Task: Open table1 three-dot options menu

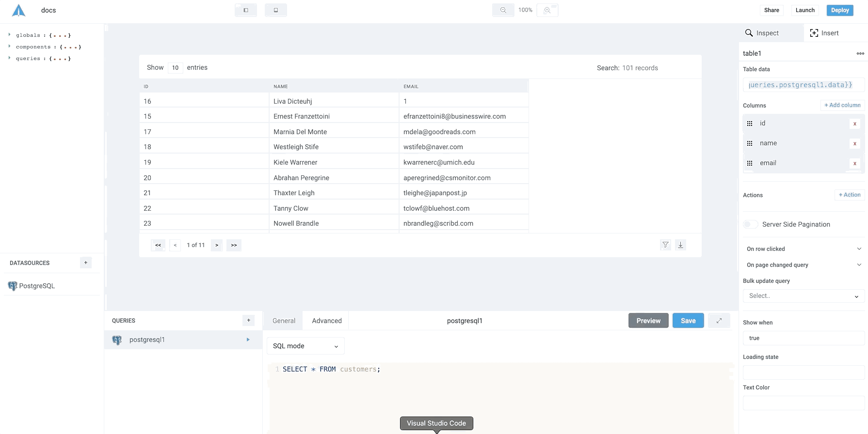Action: pos(860,53)
